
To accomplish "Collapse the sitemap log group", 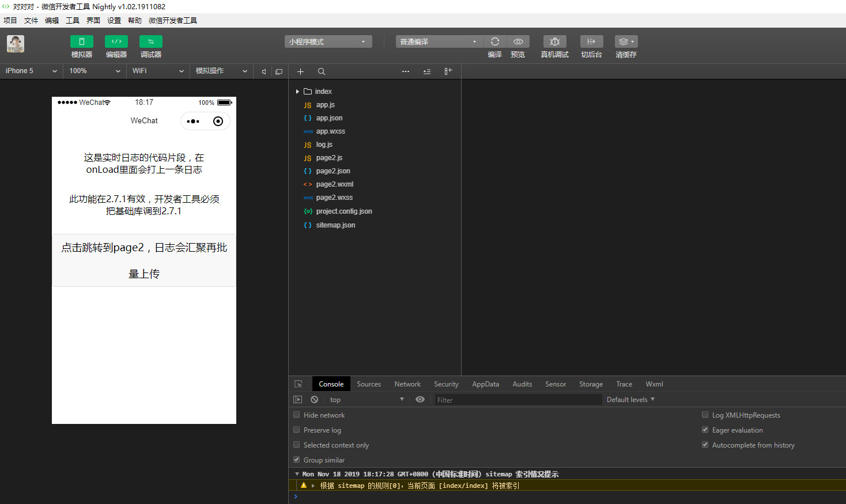I will [297, 474].
